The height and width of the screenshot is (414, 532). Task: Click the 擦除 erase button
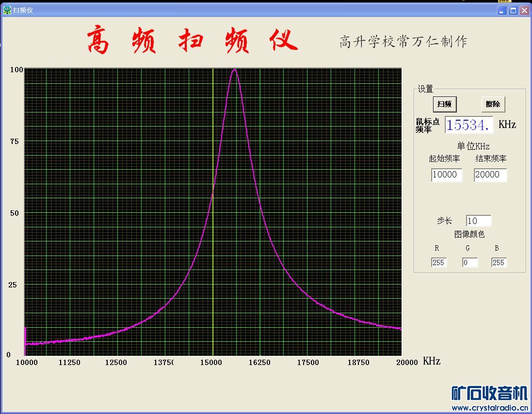[x=493, y=104]
